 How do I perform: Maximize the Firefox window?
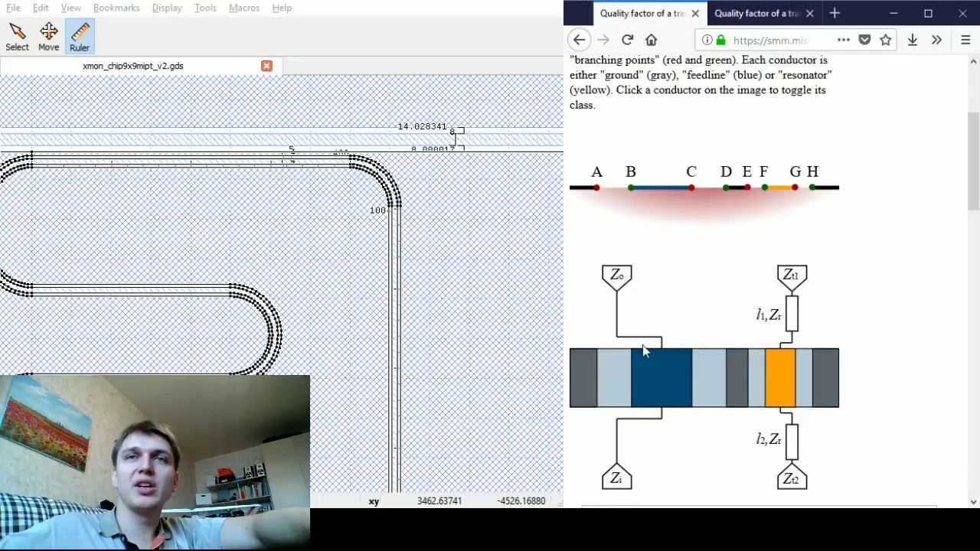[928, 13]
